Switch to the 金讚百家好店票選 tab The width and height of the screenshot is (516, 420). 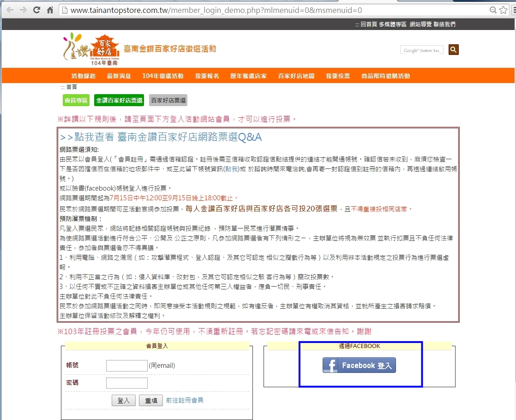click(119, 100)
